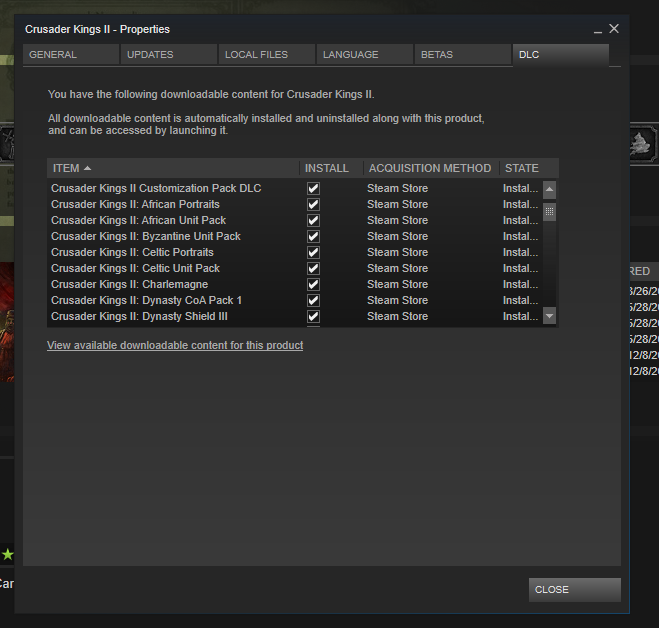Switch to the General tab
Image resolution: width=659 pixels, height=628 pixels.
pyautogui.click(x=70, y=55)
